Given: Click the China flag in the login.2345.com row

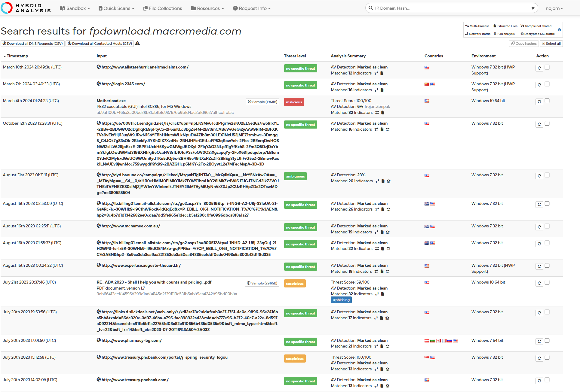Looking at the screenshot, I should pyautogui.click(x=427, y=84).
